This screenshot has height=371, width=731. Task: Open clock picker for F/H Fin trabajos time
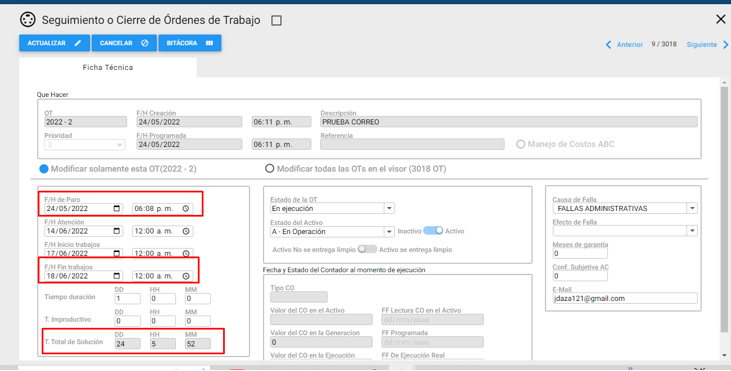(x=186, y=275)
